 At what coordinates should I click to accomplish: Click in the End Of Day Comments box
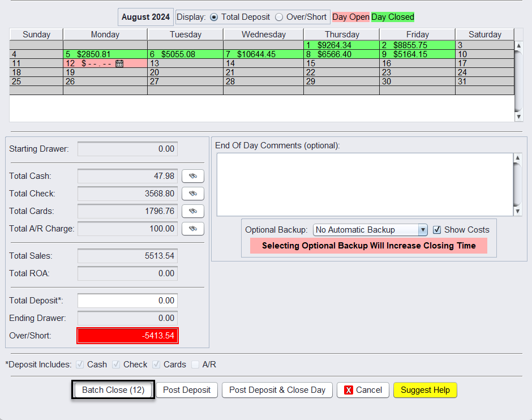pos(364,184)
